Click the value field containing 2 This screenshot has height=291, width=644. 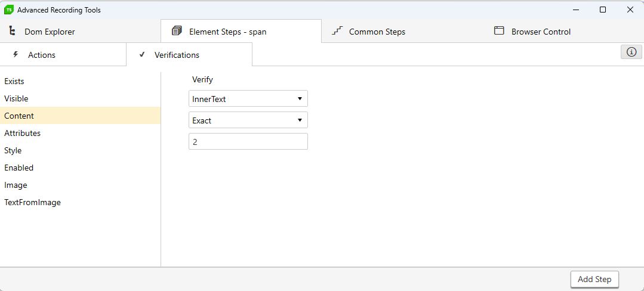(x=248, y=141)
